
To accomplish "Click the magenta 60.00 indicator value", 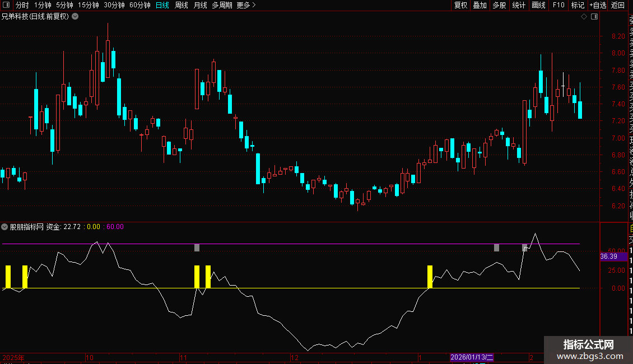I will (x=115, y=227).
